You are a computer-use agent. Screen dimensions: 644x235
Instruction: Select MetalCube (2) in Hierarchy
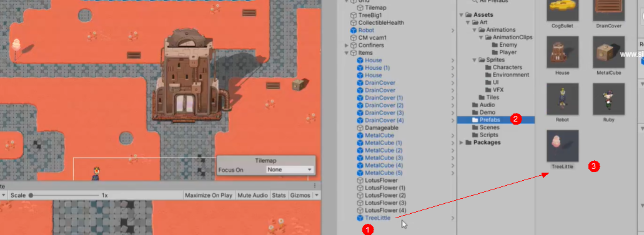[384, 150]
